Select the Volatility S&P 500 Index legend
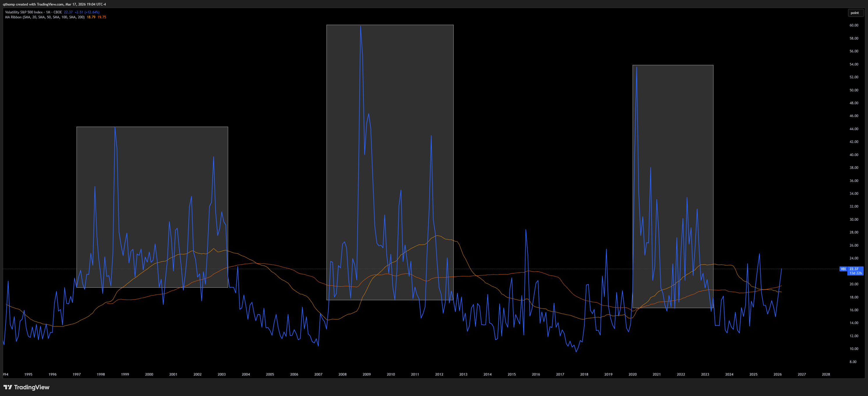Viewport: 868px width, 396px height. tap(33, 12)
